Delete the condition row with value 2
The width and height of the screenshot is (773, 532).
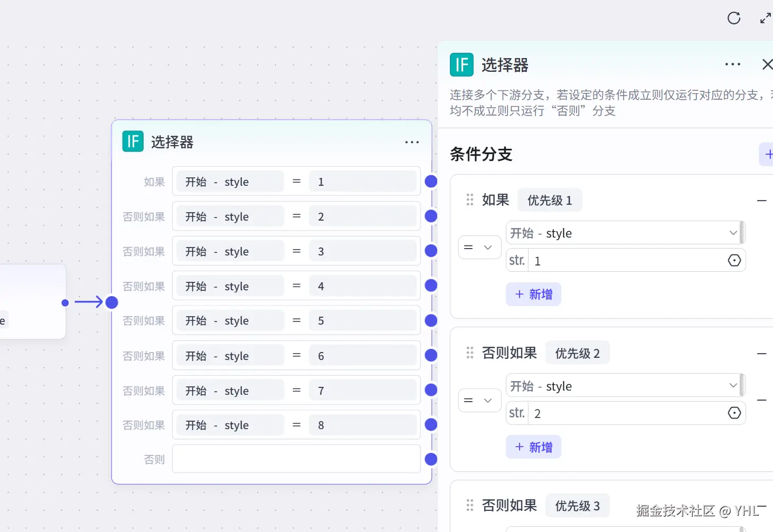(x=761, y=400)
